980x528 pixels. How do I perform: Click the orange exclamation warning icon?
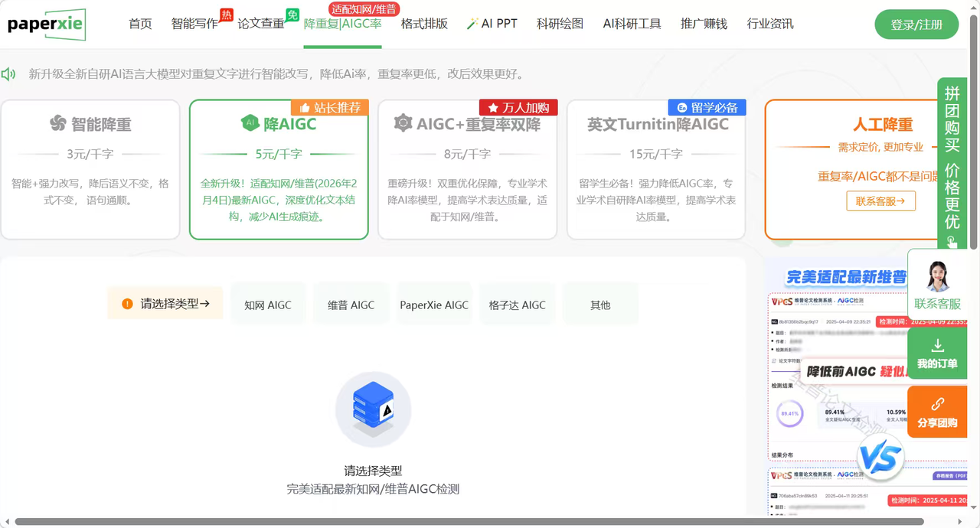pyautogui.click(x=127, y=304)
